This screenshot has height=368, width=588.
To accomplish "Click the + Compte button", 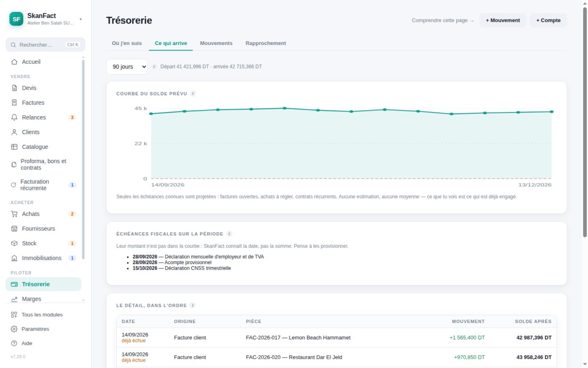I will click(548, 20).
